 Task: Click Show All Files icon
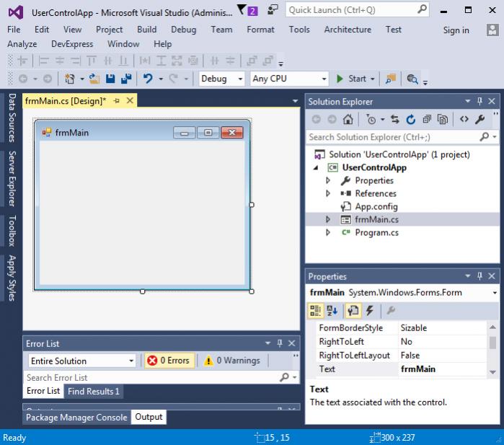(x=443, y=119)
